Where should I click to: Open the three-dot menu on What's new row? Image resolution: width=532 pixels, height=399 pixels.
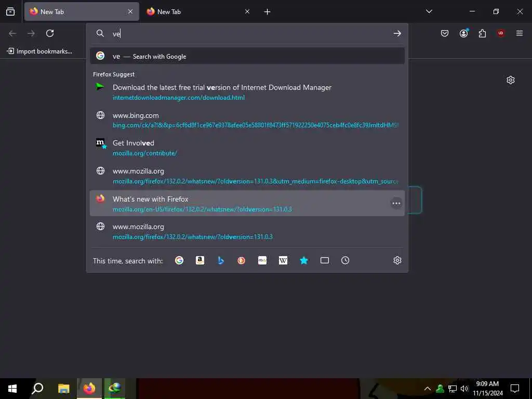[396, 203]
